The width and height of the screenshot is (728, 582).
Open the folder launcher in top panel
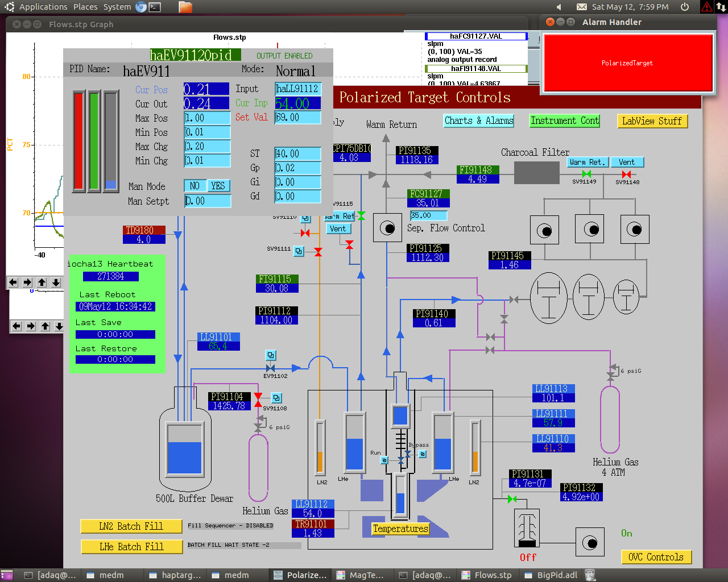click(185, 7)
